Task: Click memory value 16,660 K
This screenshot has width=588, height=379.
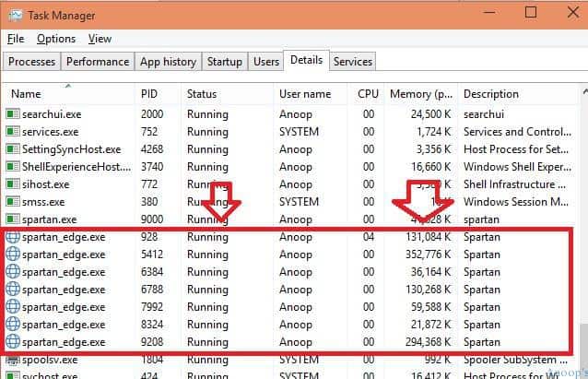Action: pyautogui.click(x=431, y=167)
